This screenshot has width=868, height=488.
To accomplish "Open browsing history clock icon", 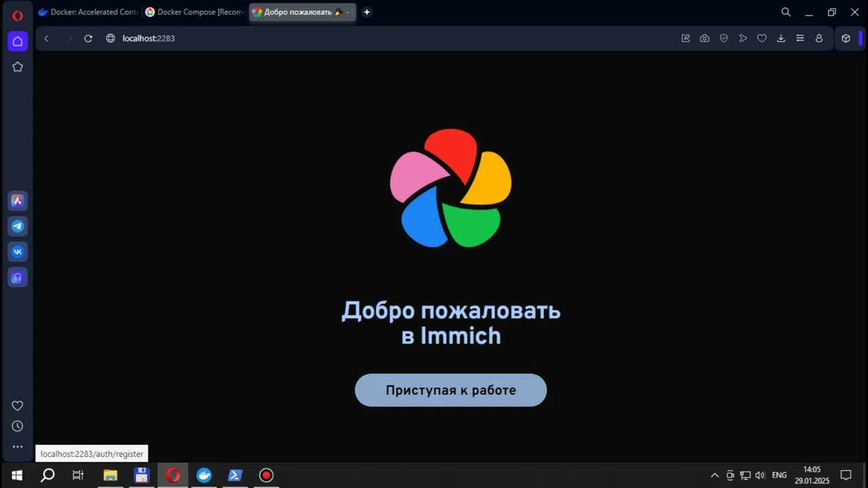I will click(x=18, y=426).
